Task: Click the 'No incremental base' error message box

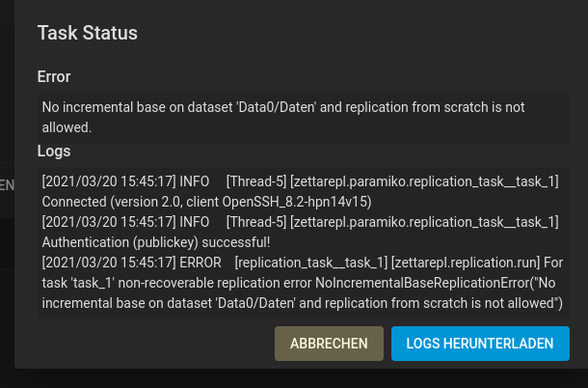Action: tap(304, 117)
